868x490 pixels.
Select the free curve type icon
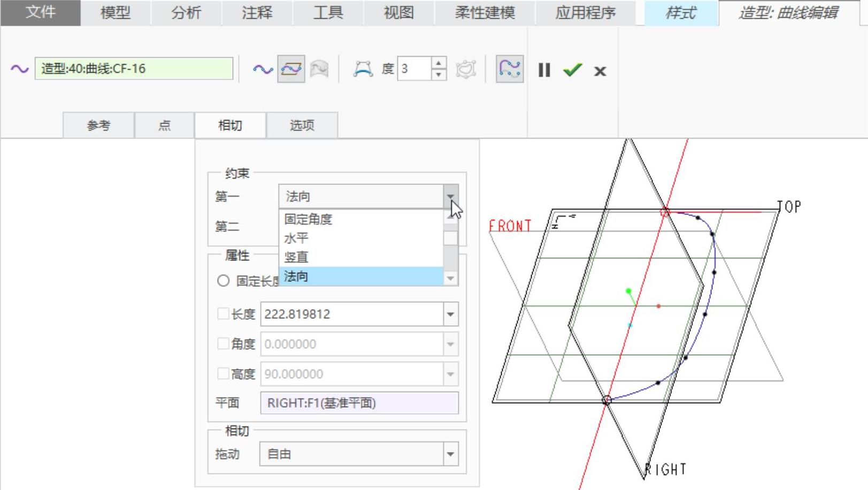(263, 69)
